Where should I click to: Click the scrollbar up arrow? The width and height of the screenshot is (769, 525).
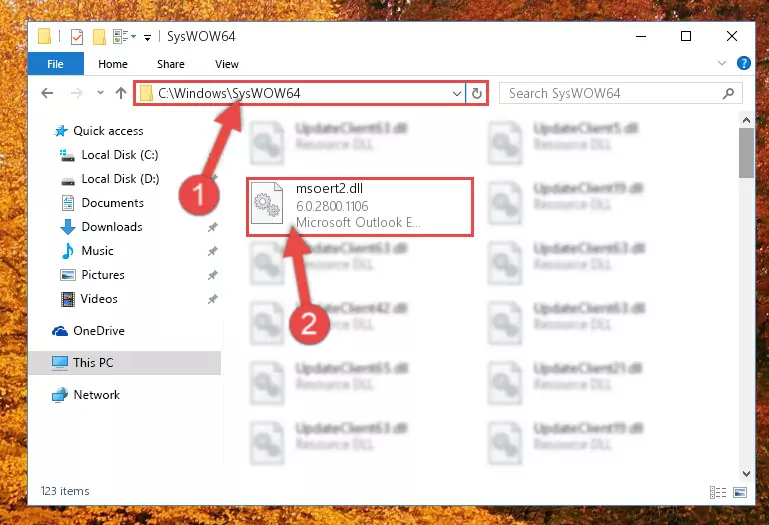[746, 120]
